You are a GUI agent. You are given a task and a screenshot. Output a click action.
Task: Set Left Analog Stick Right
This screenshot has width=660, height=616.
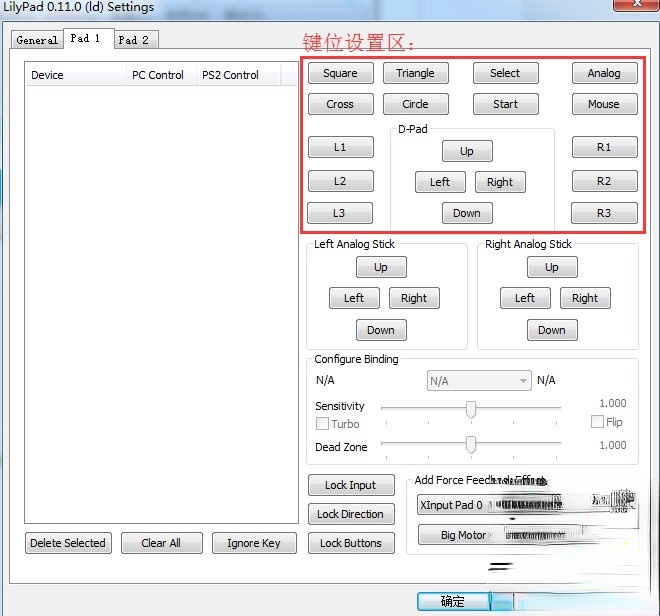pos(415,298)
